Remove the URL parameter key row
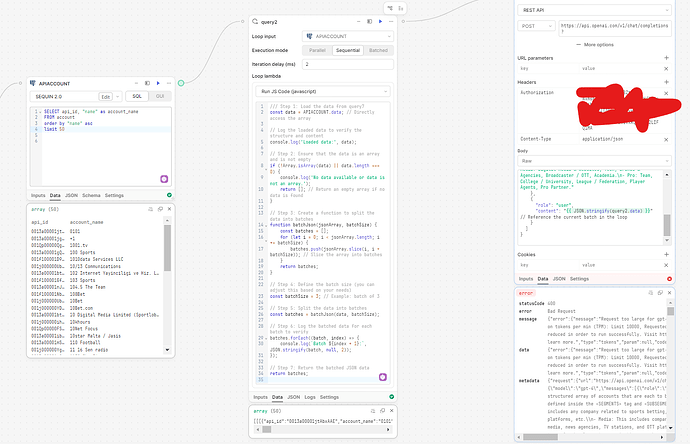690x444 pixels. pyautogui.click(x=666, y=69)
